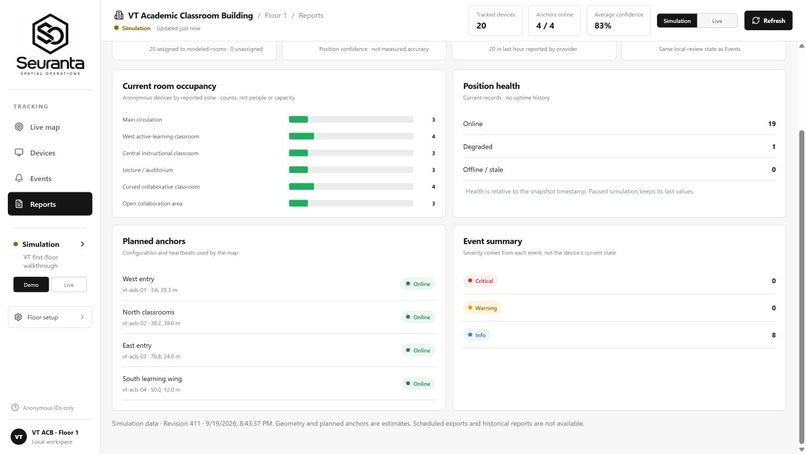The height and width of the screenshot is (454, 806).
Task: Click the North classrooms anchor name
Action: [x=148, y=312]
